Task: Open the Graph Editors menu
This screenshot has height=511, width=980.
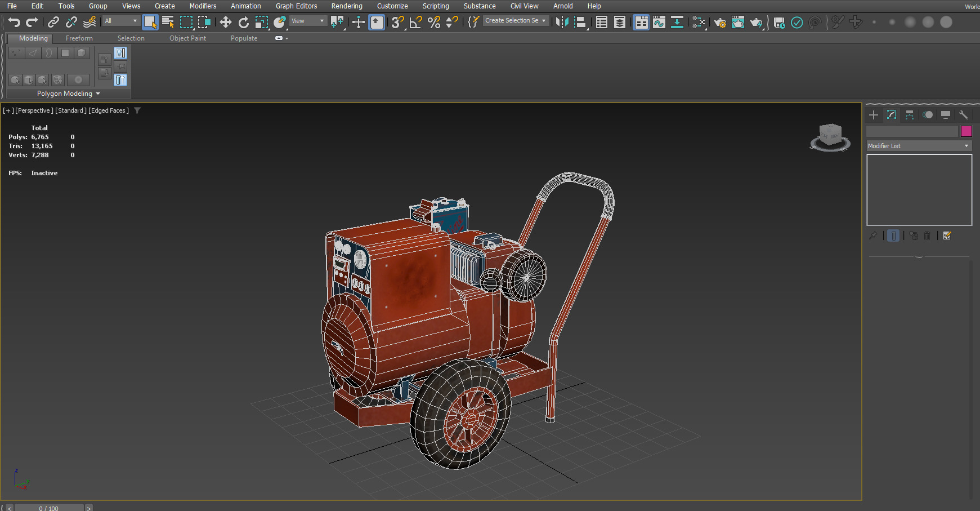Action: (x=296, y=6)
